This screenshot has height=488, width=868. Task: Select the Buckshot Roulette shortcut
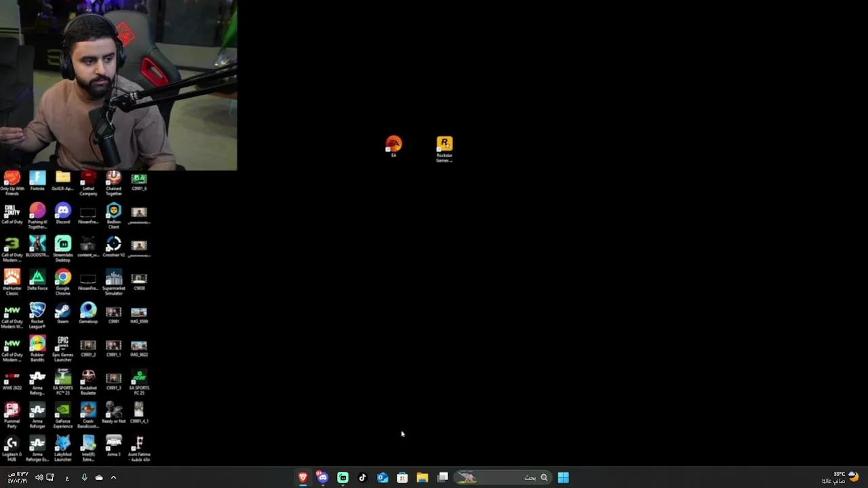(x=88, y=383)
